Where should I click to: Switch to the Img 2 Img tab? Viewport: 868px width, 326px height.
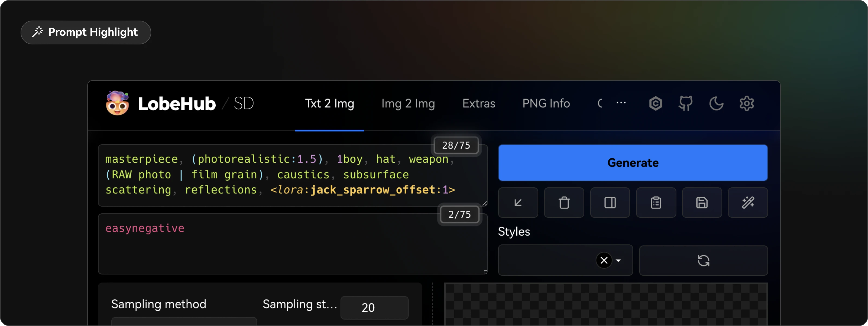coord(408,103)
